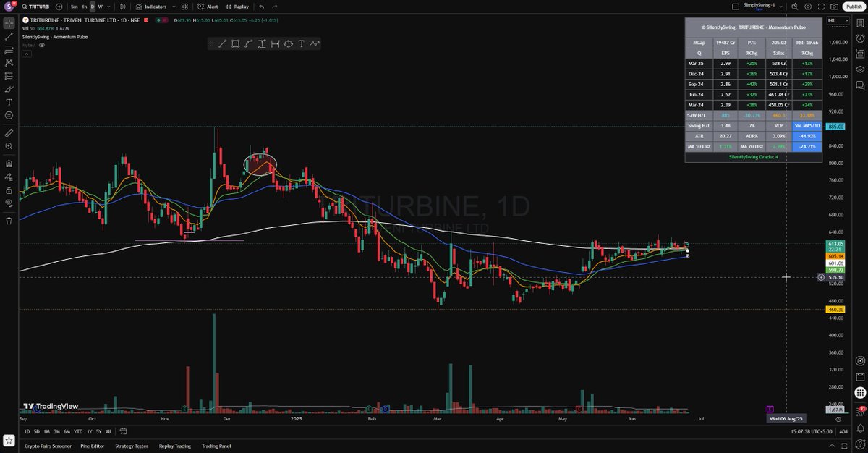
Task: Click the compare or add symbol plus button
Action: pos(59,7)
